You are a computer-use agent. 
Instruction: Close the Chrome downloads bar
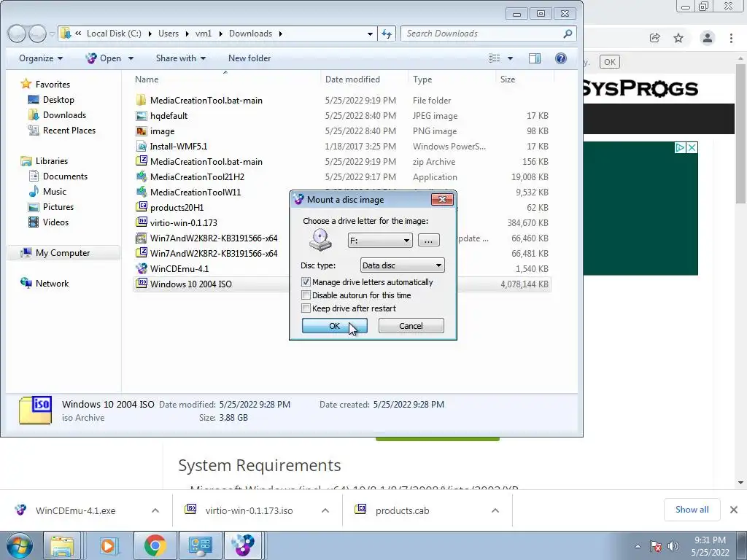point(734,510)
